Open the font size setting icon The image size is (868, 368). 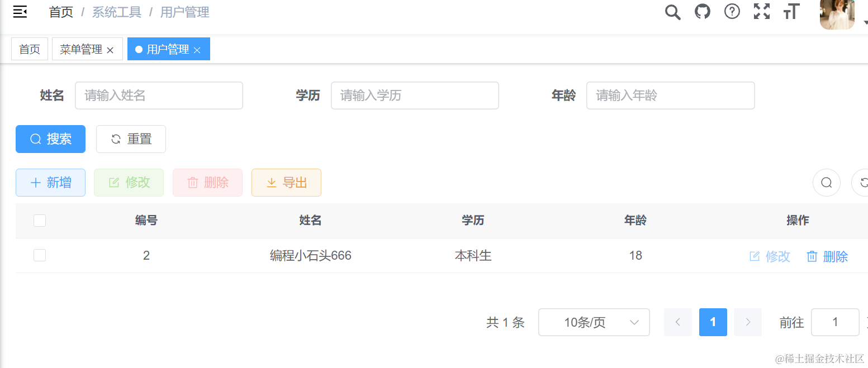click(x=791, y=12)
